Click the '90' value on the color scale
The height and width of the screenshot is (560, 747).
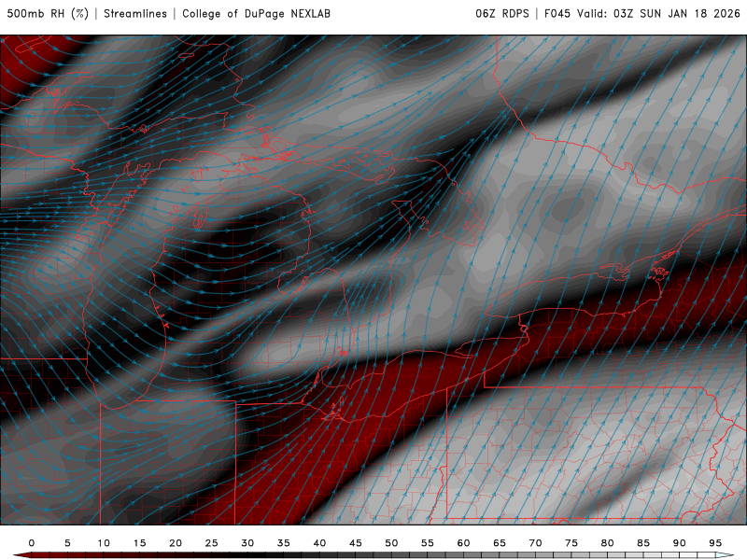pyautogui.click(x=679, y=543)
